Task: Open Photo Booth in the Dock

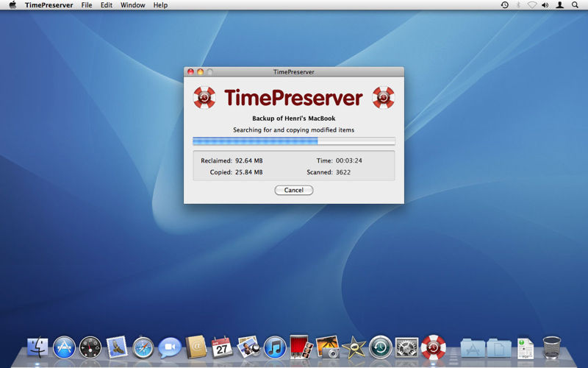Action: click(x=301, y=347)
